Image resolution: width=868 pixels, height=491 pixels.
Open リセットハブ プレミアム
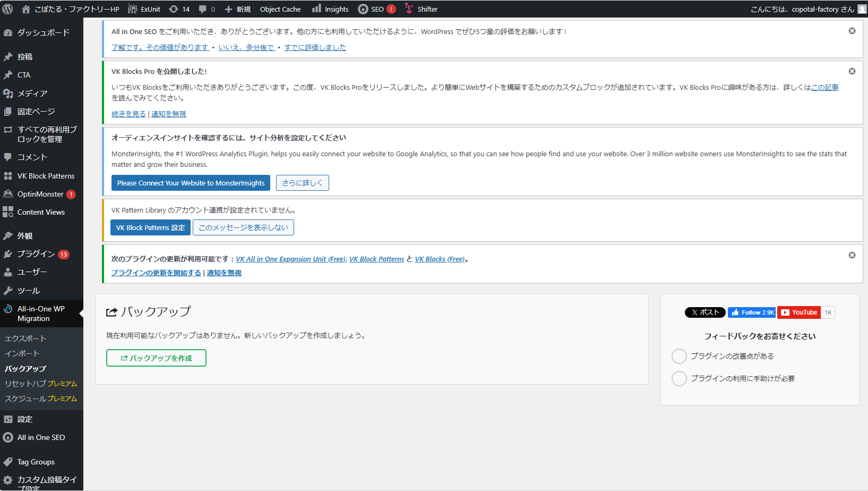pos(41,383)
